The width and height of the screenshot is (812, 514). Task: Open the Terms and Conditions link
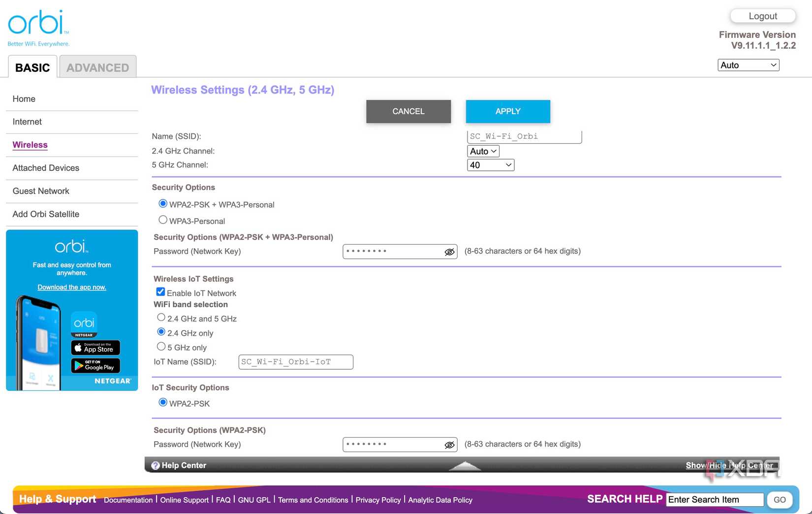tap(313, 500)
